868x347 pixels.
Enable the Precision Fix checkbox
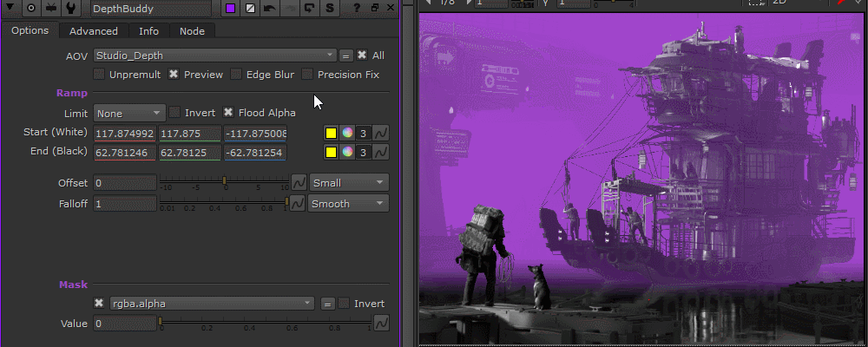pyautogui.click(x=308, y=74)
